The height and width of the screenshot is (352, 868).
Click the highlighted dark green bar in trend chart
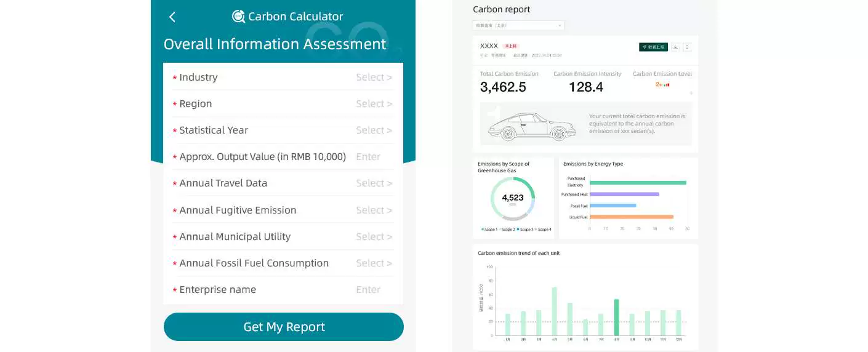point(616,318)
